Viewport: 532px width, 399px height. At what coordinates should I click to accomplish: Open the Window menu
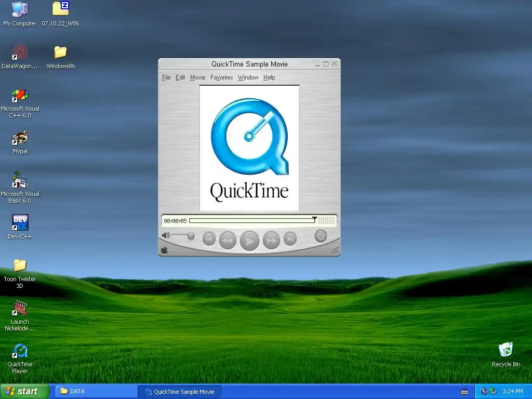coord(248,77)
